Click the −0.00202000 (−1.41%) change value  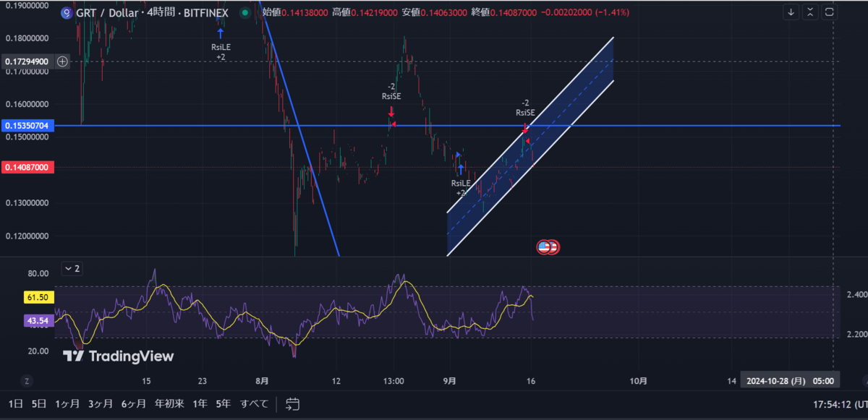pos(587,13)
